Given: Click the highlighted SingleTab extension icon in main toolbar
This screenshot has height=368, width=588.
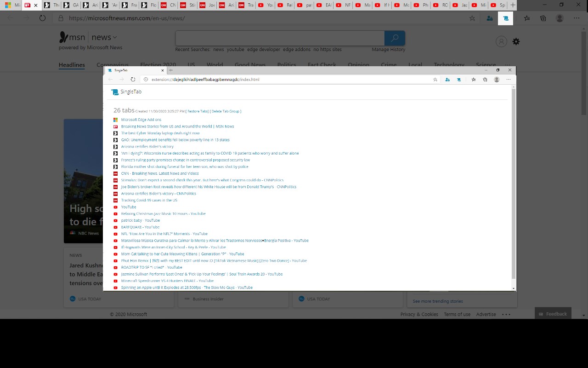Looking at the screenshot, I should pyautogui.click(x=505, y=18).
